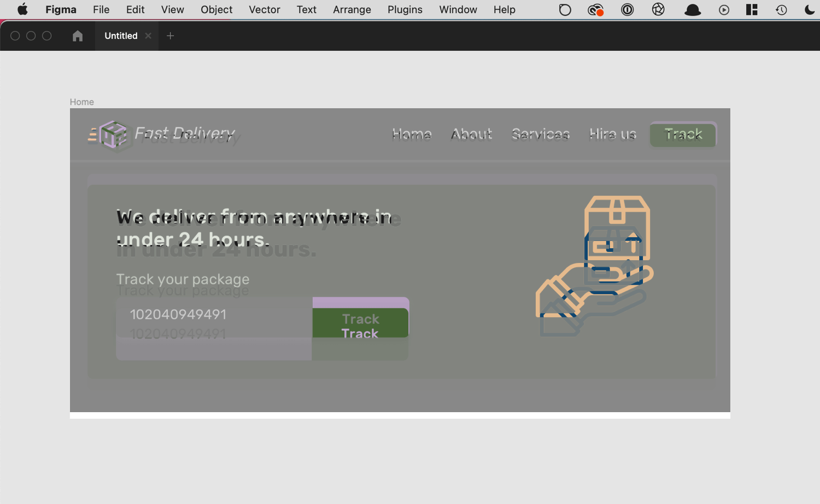Click the Figma home icon

pos(78,36)
